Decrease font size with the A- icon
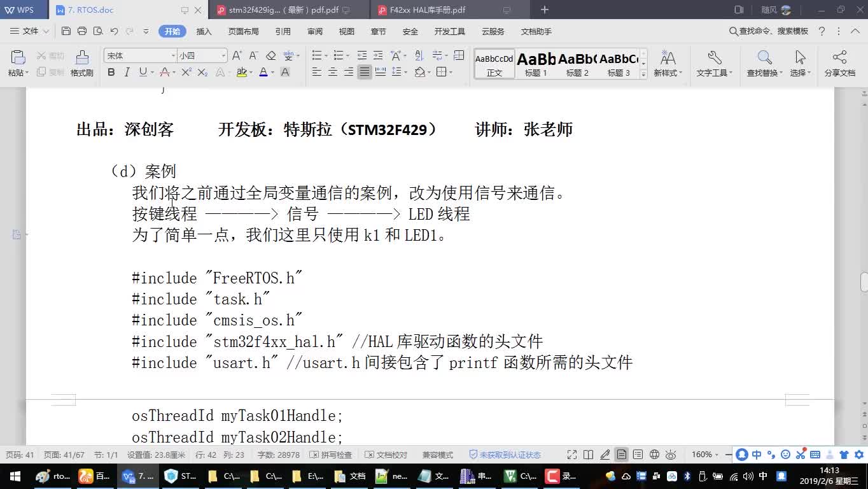868x489 pixels. 253,56
